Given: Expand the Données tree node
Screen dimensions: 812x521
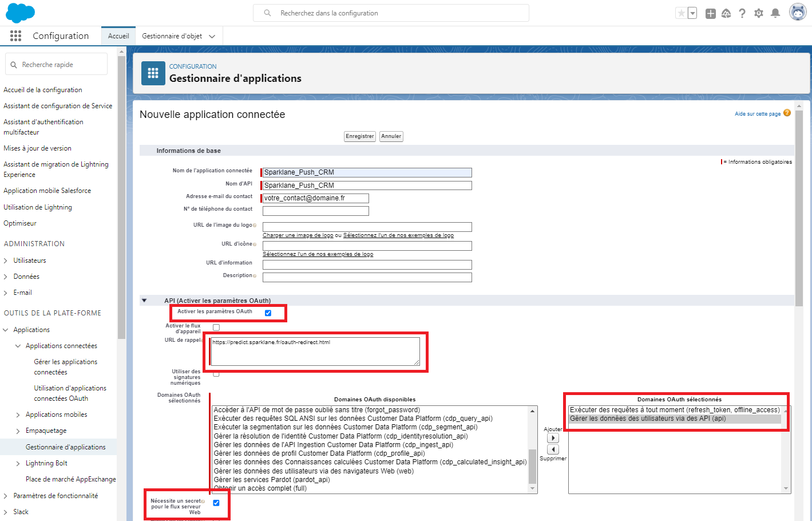Looking at the screenshot, I should (x=6, y=277).
